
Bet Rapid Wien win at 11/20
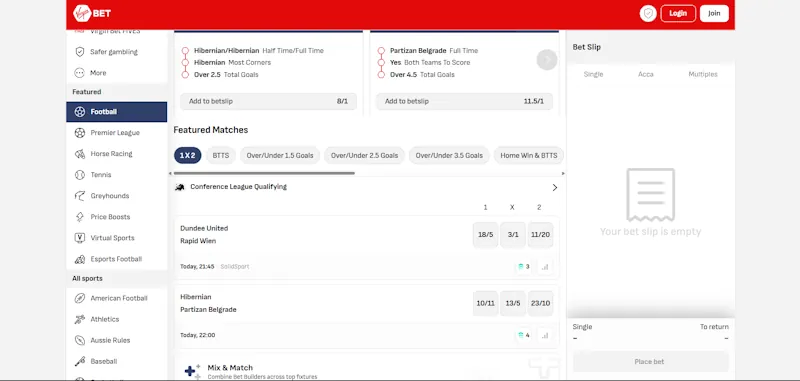click(x=540, y=235)
